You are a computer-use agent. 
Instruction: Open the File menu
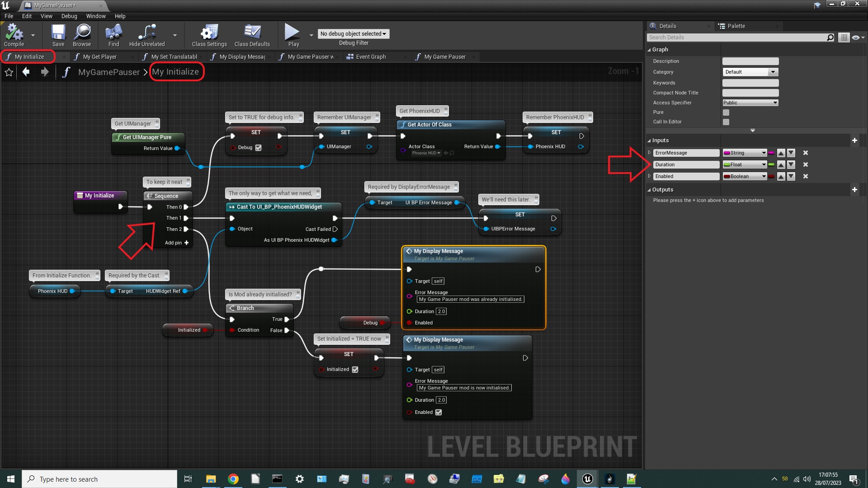pyautogui.click(x=9, y=16)
